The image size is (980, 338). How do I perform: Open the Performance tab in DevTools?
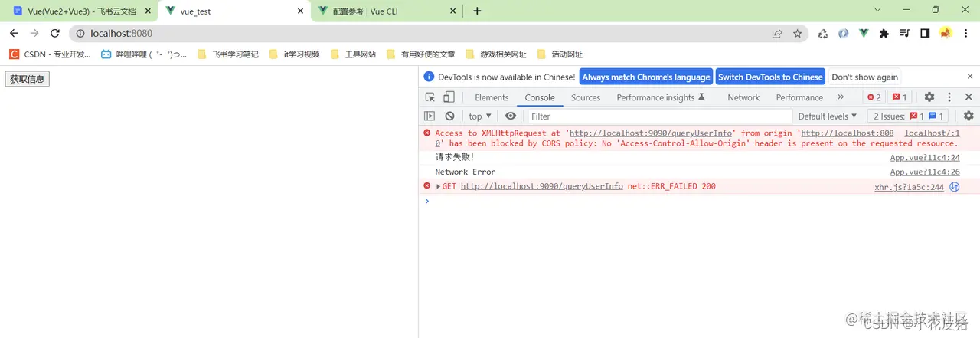pyautogui.click(x=799, y=97)
